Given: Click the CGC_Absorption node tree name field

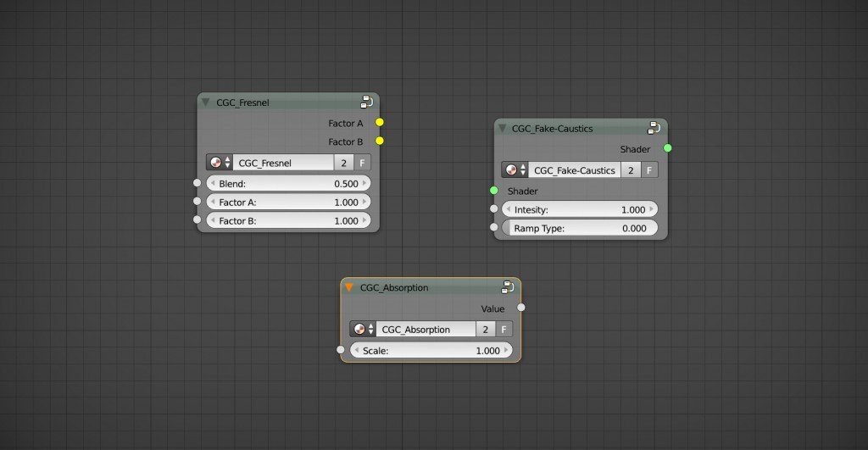Looking at the screenshot, I should [426, 330].
